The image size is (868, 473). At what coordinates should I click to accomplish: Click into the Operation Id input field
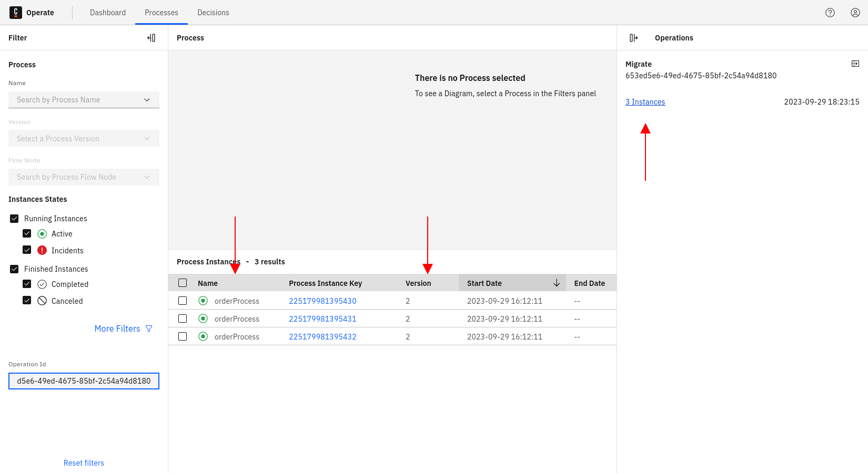[x=84, y=381]
